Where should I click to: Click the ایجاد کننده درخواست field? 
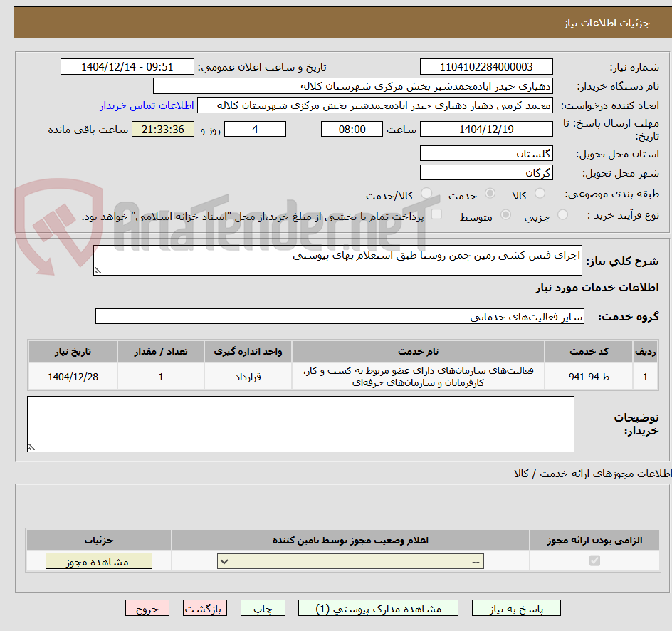pos(375,105)
